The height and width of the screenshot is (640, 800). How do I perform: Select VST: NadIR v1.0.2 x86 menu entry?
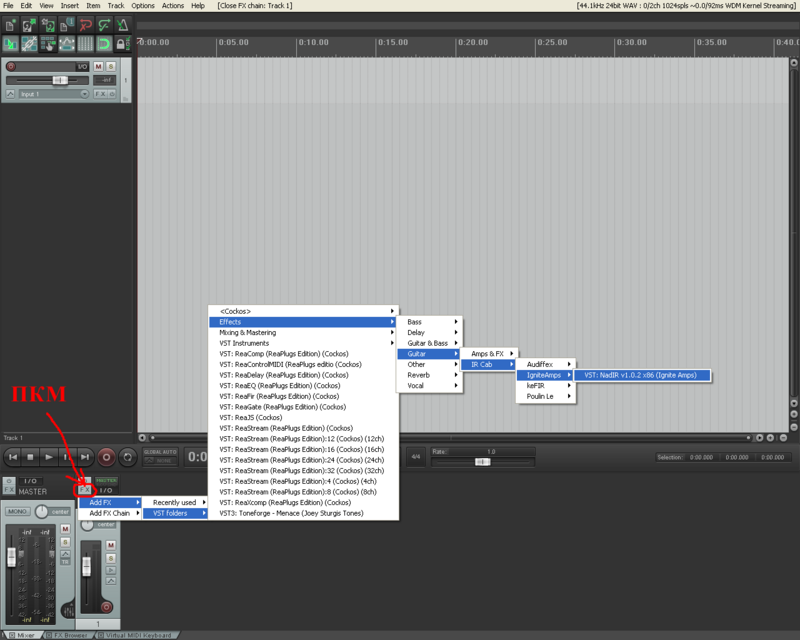pos(640,375)
